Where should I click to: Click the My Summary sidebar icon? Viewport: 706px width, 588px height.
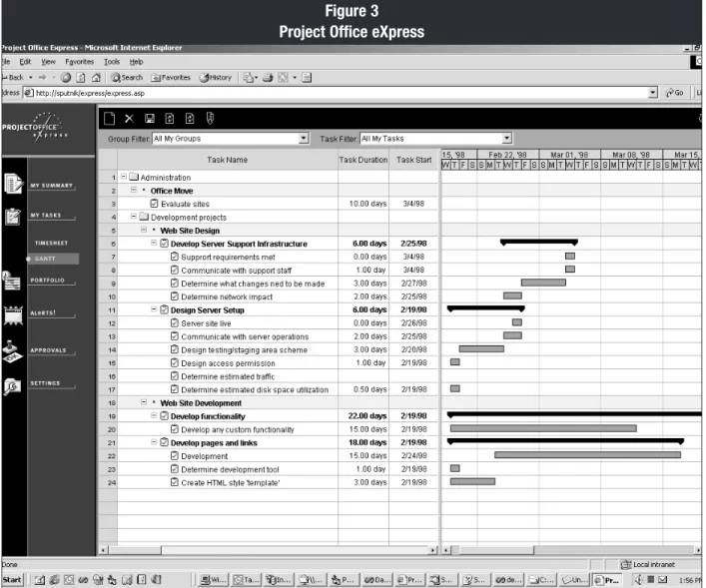[13, 184]
